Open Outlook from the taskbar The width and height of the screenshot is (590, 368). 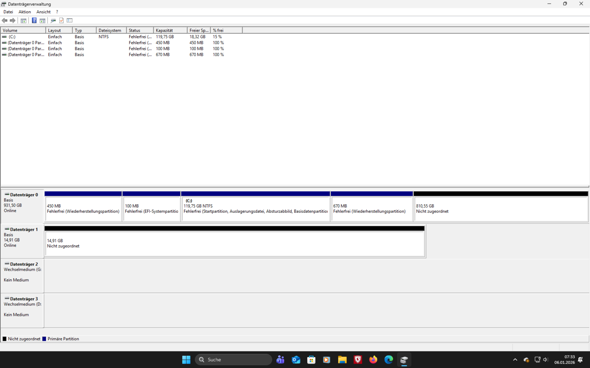pyautogui.click(x=296, y=360)
